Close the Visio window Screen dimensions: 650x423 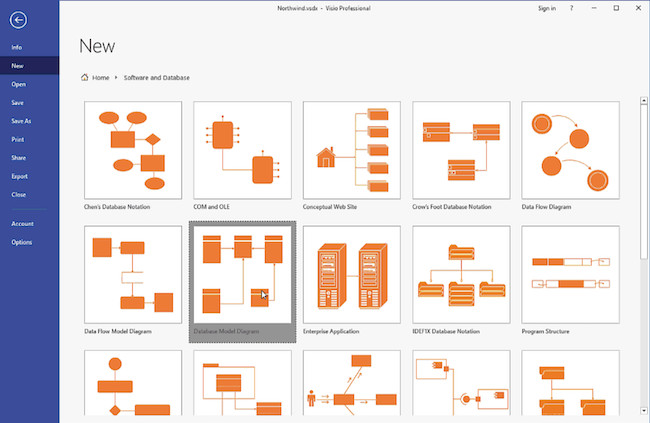point(638,8)
